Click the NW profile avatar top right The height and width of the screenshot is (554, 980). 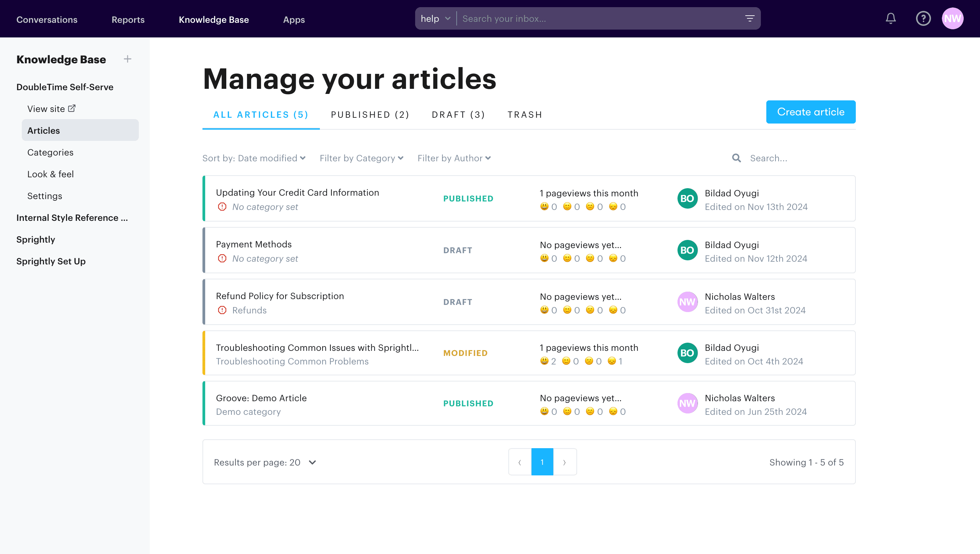point(953,18)
